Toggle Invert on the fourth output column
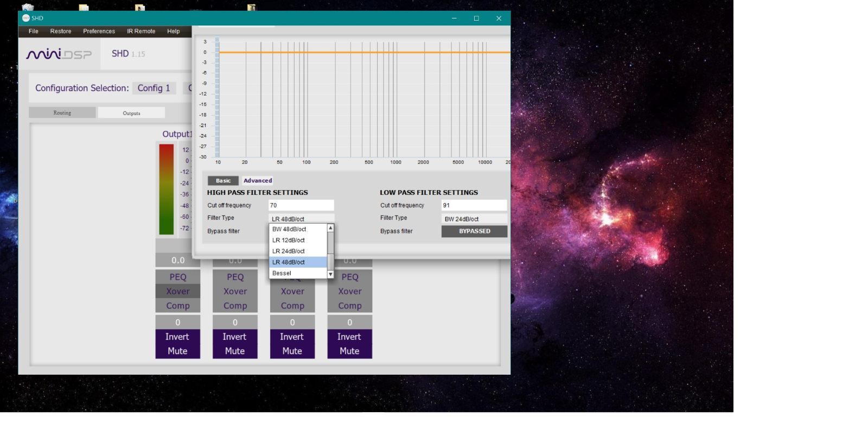This screenshot has height=442, width=868. pos(350,337)
